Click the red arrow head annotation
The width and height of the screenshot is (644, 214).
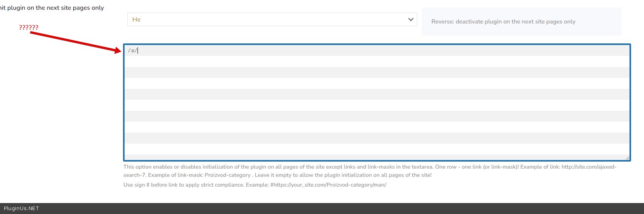coord(118,50)
